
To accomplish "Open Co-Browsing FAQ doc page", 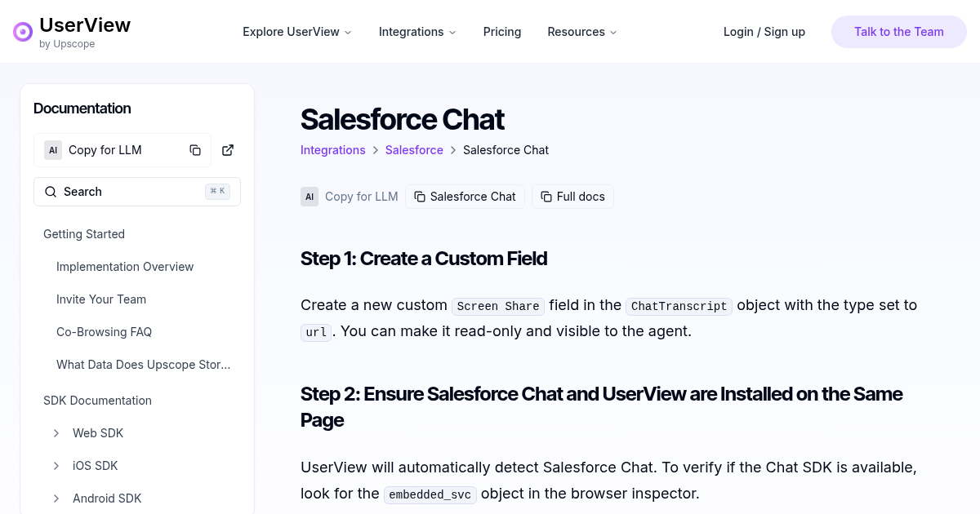I will (104, 332).
